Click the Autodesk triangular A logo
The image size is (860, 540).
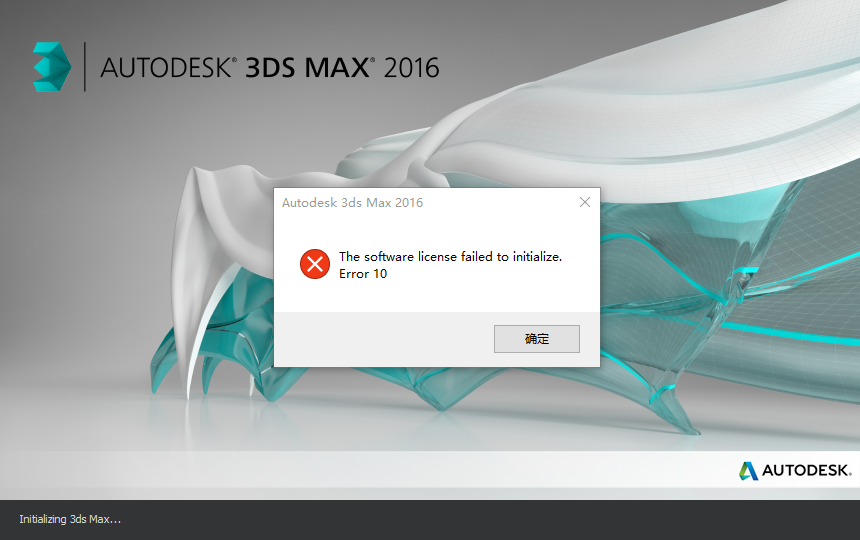748,471
